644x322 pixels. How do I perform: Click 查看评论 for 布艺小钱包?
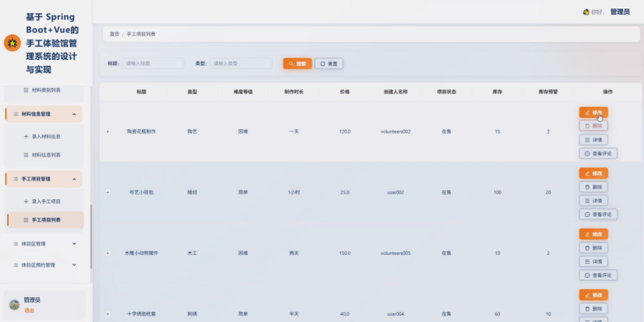click(x=598, y=214)
